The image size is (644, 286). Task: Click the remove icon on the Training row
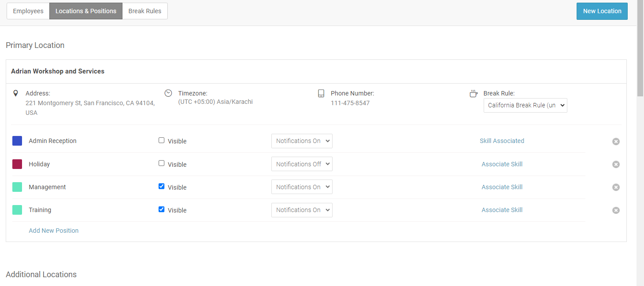click(x=616, y=210)
